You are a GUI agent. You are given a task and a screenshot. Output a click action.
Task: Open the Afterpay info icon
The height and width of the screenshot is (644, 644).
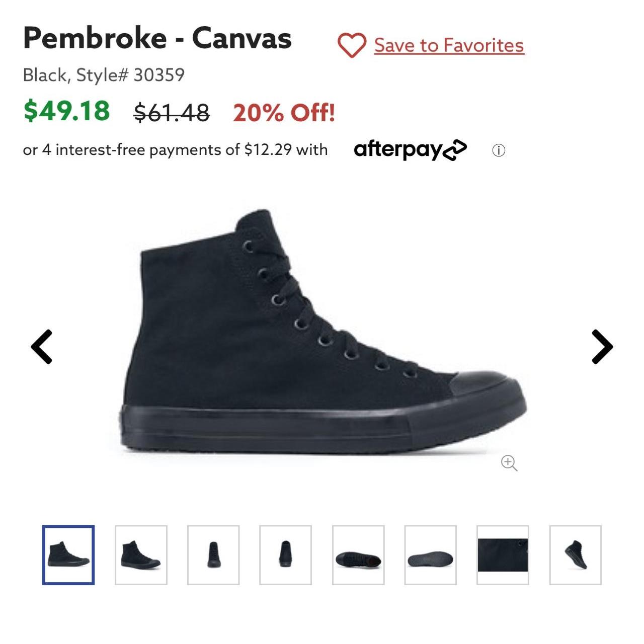(499, 149)
